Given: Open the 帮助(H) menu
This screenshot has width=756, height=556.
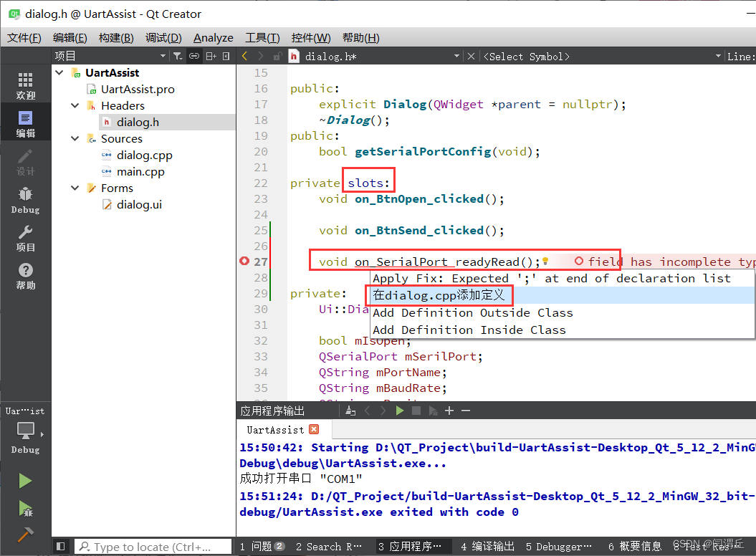Looking at the screenshot, I should pyautogui.click(x=360, y=37).
